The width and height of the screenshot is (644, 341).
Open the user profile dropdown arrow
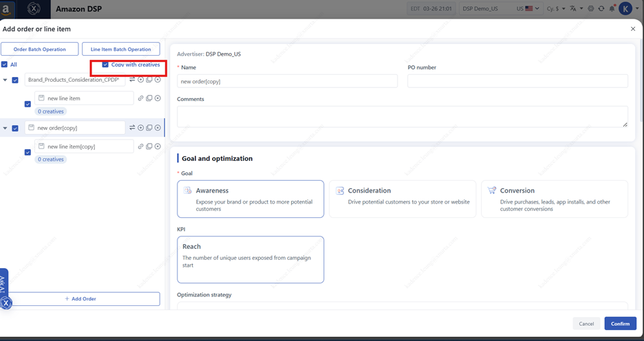click(x=637, y=9)
